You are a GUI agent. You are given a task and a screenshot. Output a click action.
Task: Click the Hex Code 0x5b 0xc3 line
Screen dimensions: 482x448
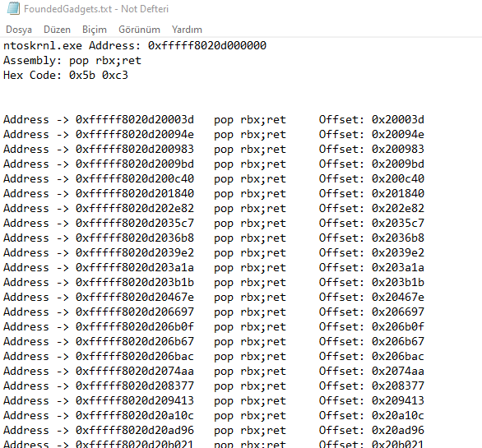tap(66, 76)
